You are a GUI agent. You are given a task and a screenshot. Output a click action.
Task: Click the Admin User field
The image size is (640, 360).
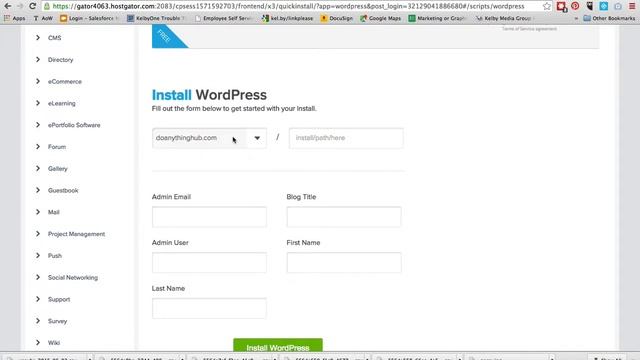click(209, 262)
